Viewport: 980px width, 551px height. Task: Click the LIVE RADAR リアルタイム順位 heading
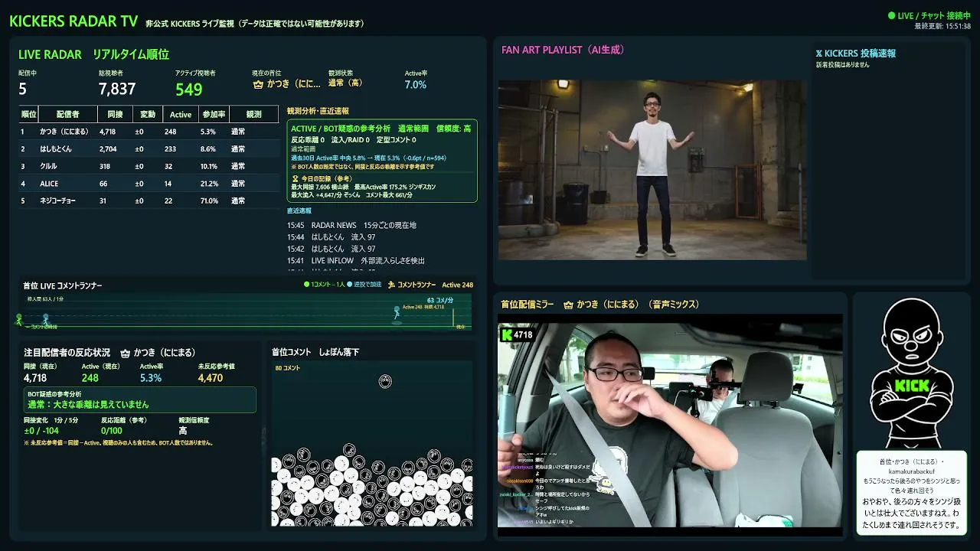tap(93, 54)
